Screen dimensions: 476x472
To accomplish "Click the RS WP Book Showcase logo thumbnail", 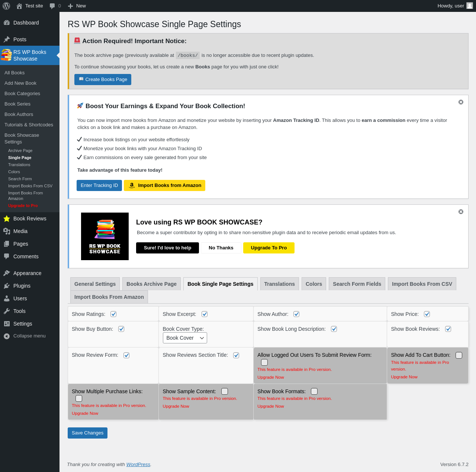I will point(105,236).
